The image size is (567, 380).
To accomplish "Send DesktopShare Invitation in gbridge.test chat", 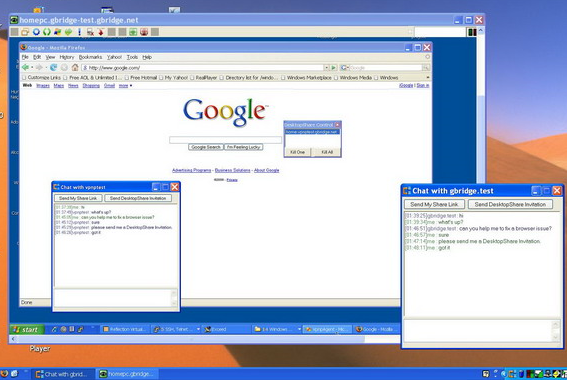I will pyautogui.click(x=510, y=204).
